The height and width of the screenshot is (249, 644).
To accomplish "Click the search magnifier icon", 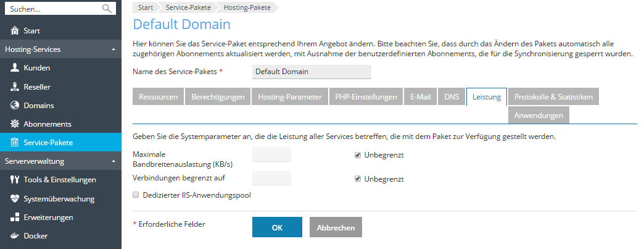I will pyautogui.click(x=107, y=8).
